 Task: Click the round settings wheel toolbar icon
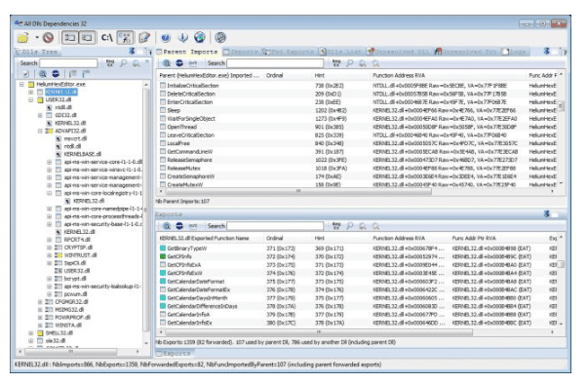220,37
